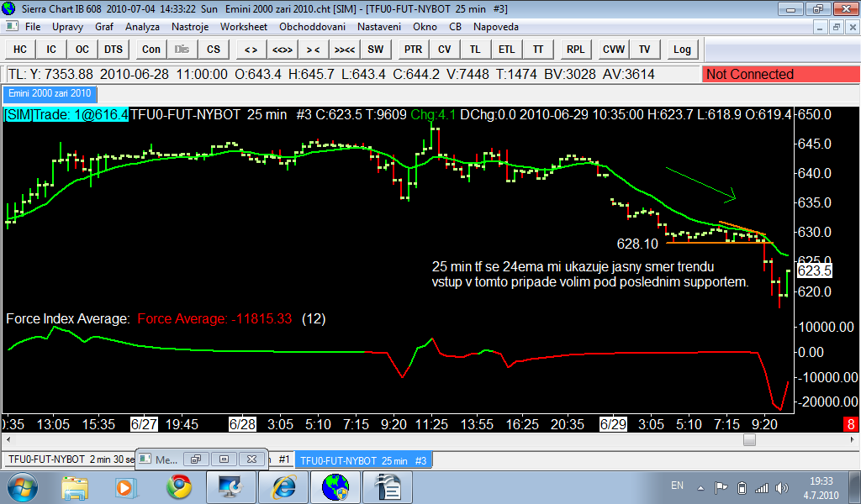The image size is (861, 504).
Task: Open the Nastaveni menu
Action: point(379,27)
